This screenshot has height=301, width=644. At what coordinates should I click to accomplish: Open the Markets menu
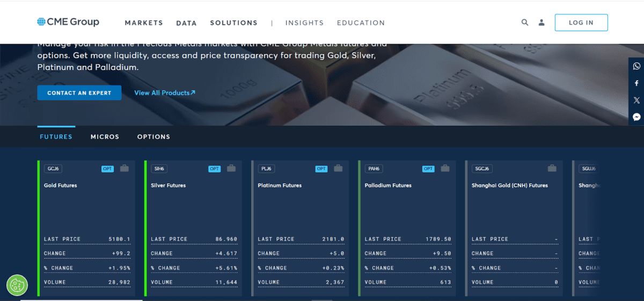coord(144,23)
